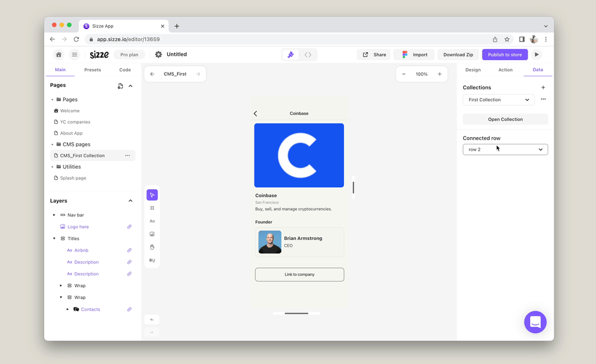Collapse the CMS pages folder
The width and height of the screenshot is (596, 364).
52,144
